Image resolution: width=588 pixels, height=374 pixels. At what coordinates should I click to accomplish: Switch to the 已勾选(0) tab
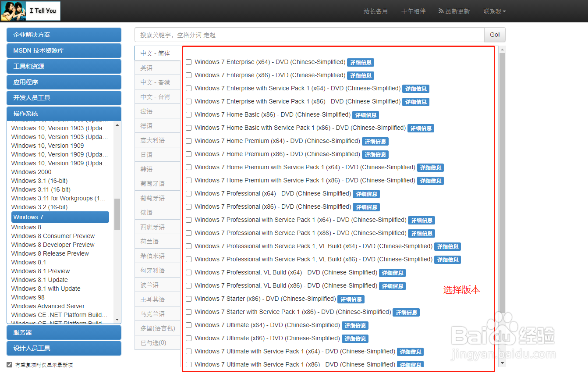tap(158, 343)
